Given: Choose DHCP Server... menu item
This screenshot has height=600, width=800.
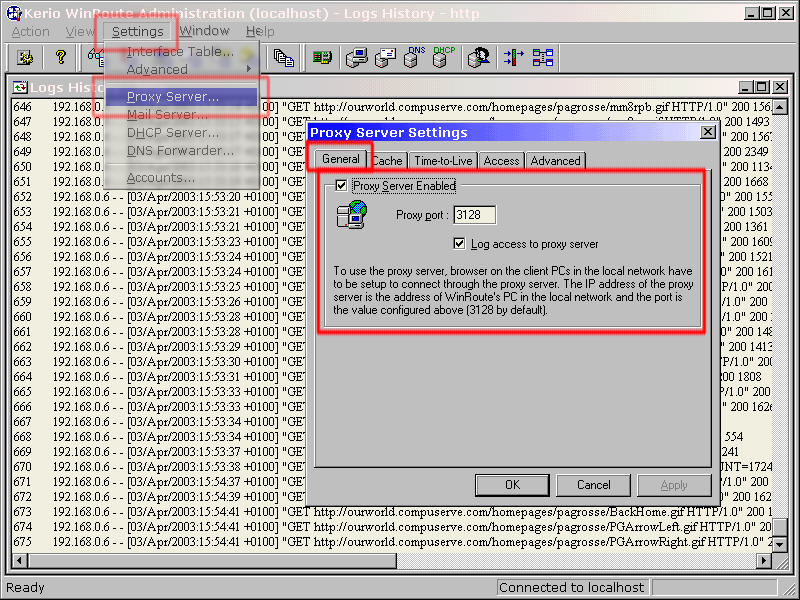Looking at the screenshot, I should (181, 133).
